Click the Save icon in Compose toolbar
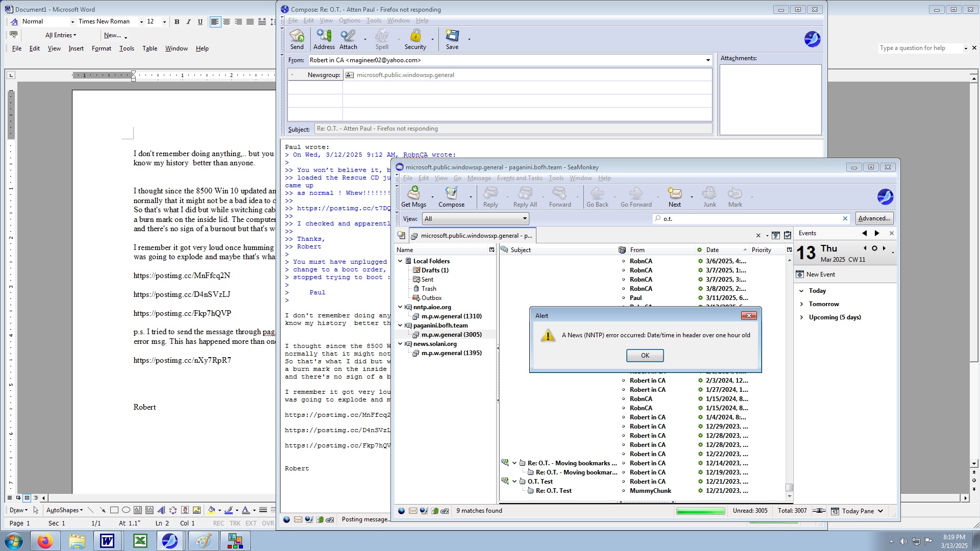Viewport: 980px width, 551px height. [x=452, y=39]
